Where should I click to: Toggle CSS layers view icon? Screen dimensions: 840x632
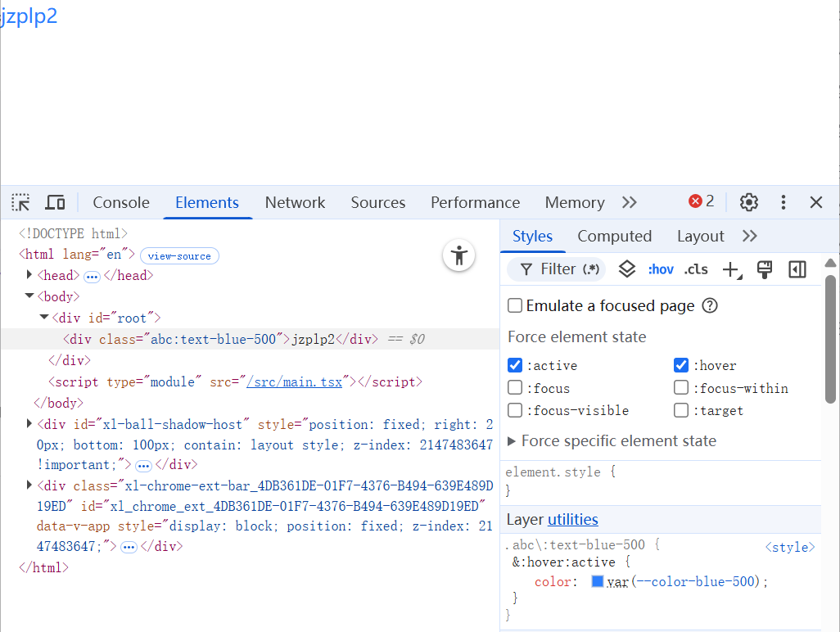tap(627, 269)
